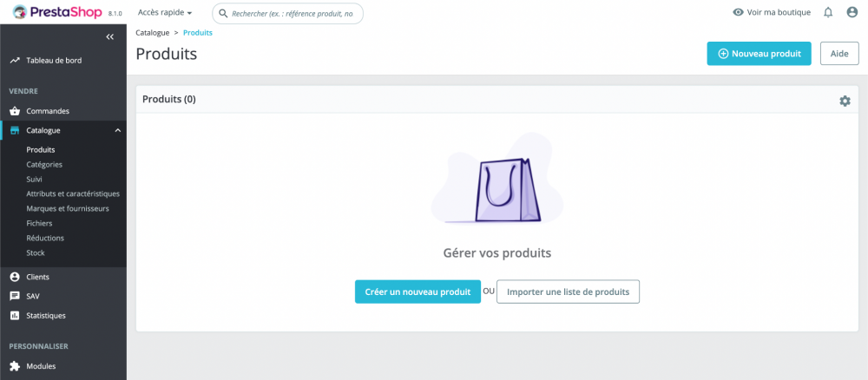Open the Accès rapide dropdown
The image size is (868, 380).
point(165,12)
